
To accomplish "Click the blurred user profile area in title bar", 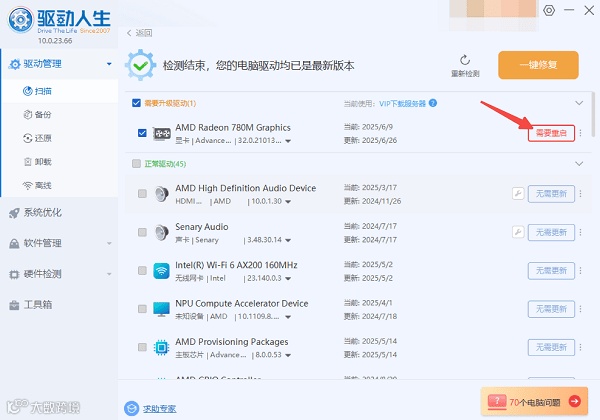I will (x=494, y=15).
